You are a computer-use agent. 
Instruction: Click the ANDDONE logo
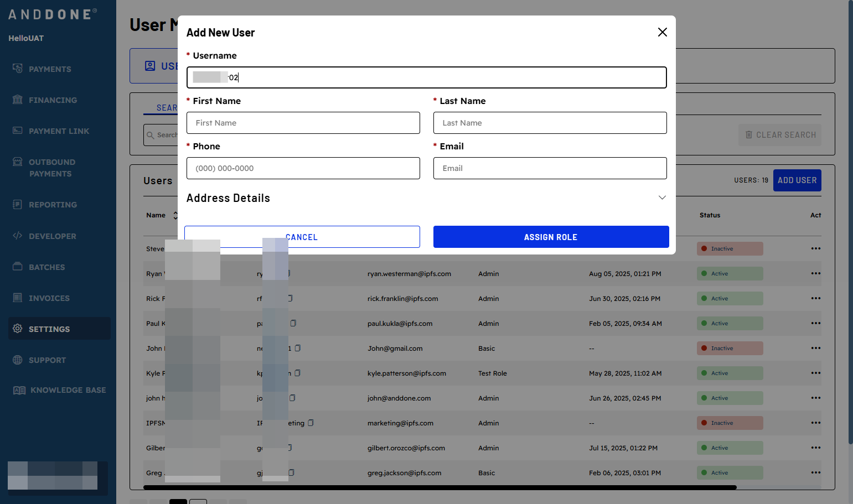tap(53, 14)
